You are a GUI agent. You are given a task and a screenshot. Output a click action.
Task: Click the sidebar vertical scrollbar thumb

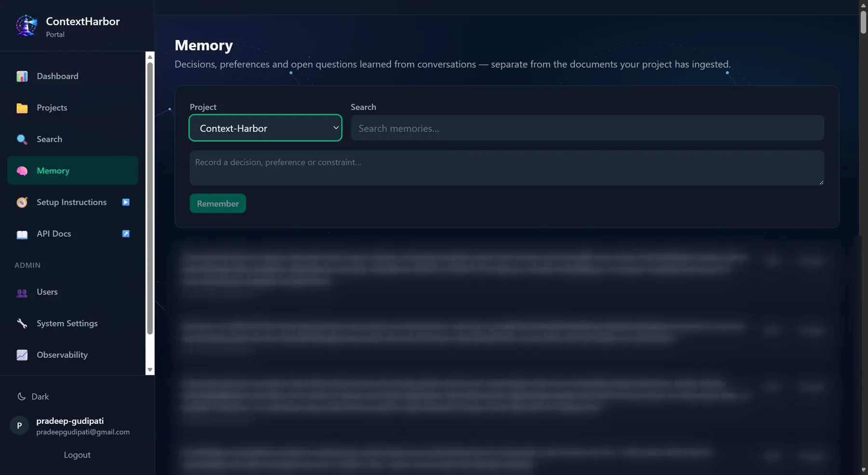[x=150, y=198]
